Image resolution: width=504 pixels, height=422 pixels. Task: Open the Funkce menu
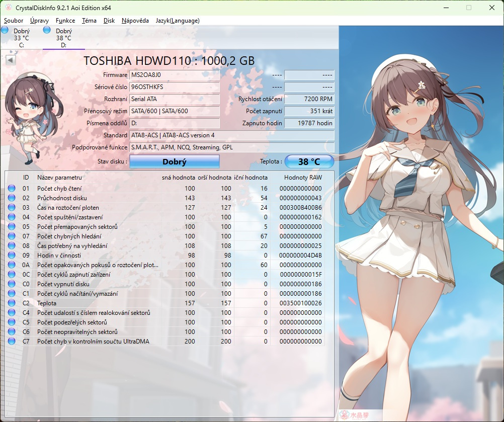click(65, 21)
